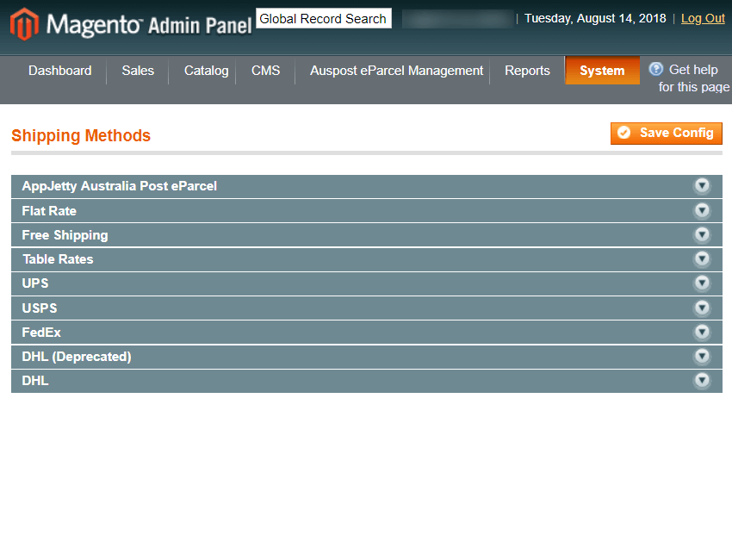Click the USPS section title
Image resolution: width=732 pixels, height=560 pixels.
[40, 308]
